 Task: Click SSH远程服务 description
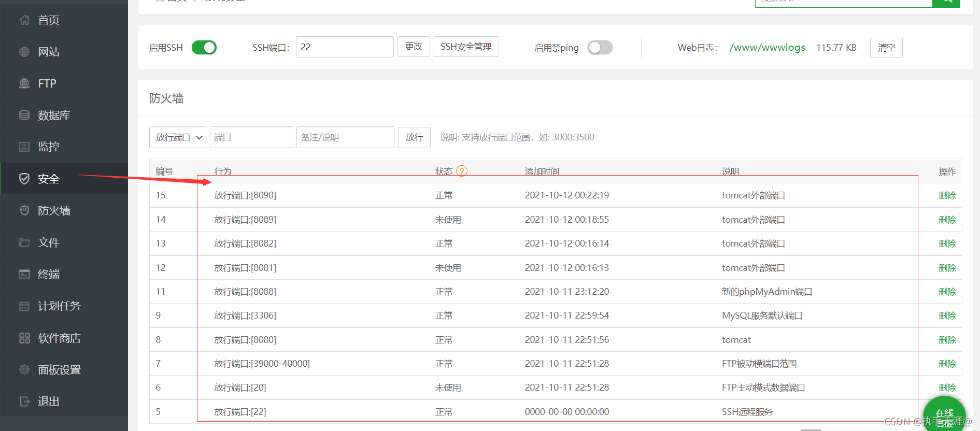pyautogui.click(x=747, y=412)
